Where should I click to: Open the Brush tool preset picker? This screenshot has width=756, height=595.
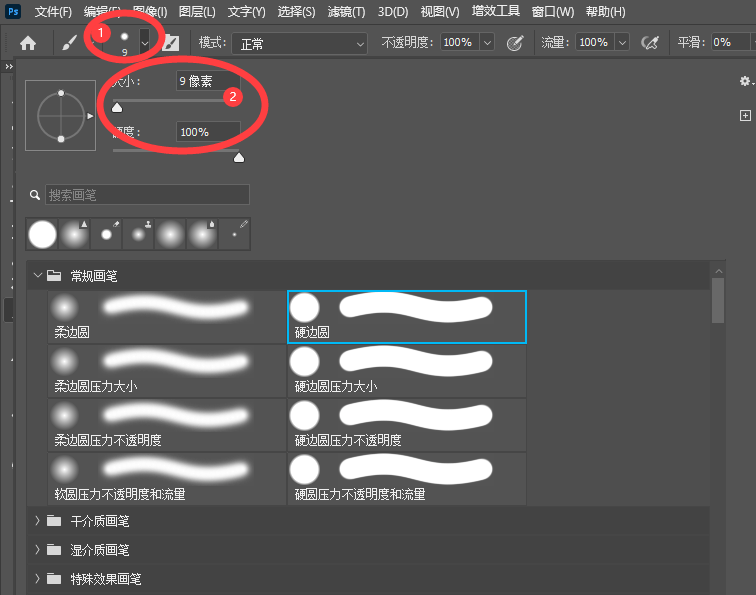click(69, 43)
